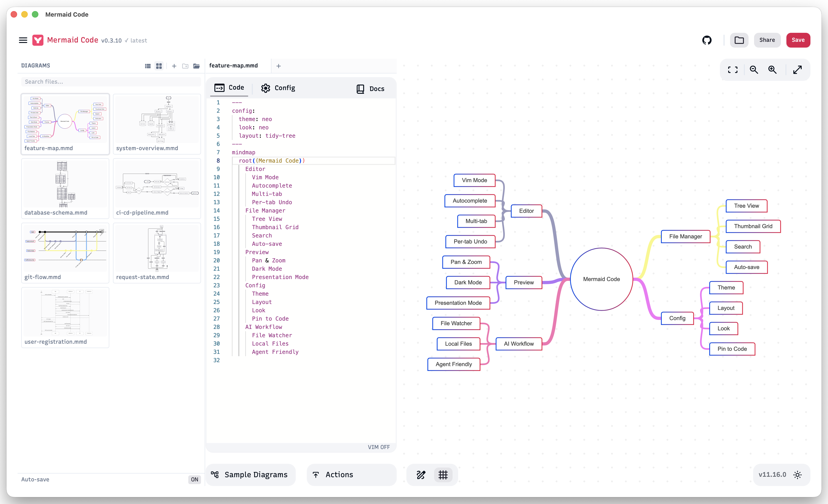Open the GitHub repository icon
828x504 pixels.
pos(707,40)
